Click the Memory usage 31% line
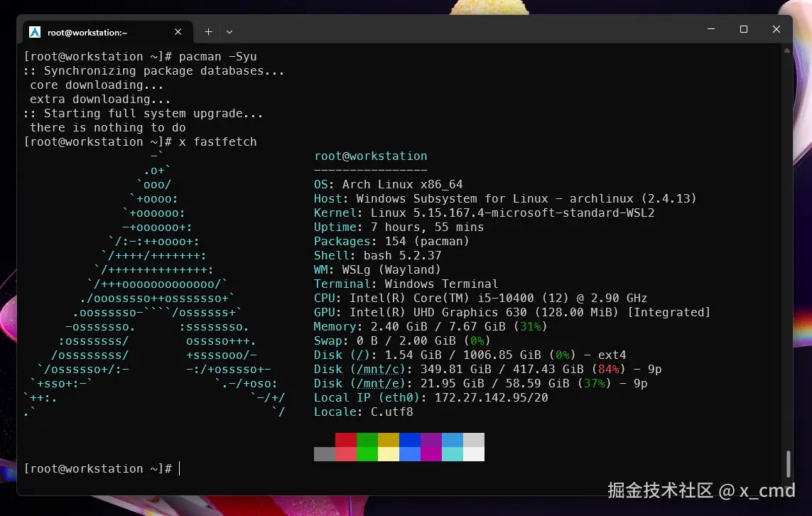This screenshot has width=812, height=516. tap(431, 327)
